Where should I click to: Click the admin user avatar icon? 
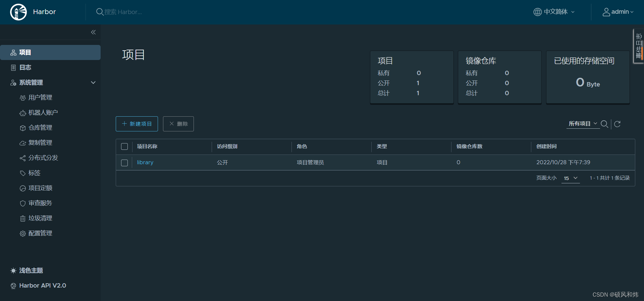click(606, 12)
